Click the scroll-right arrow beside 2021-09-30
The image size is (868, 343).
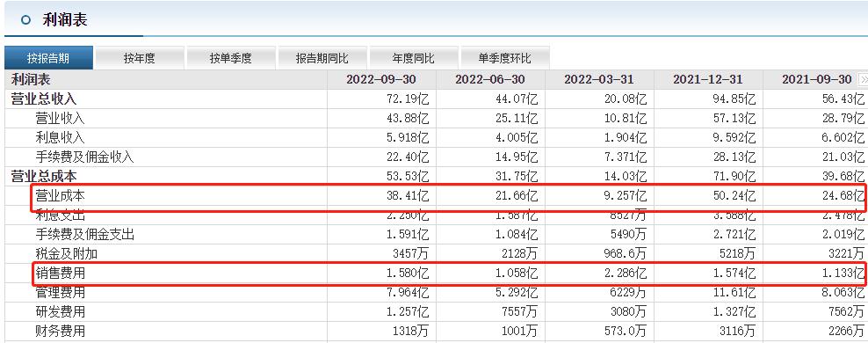863,80
